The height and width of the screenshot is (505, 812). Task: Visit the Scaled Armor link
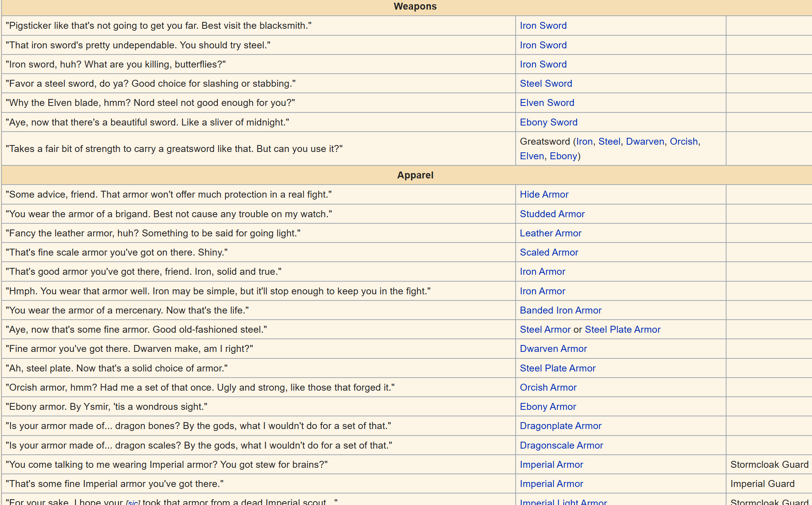[x=549, y=252]
